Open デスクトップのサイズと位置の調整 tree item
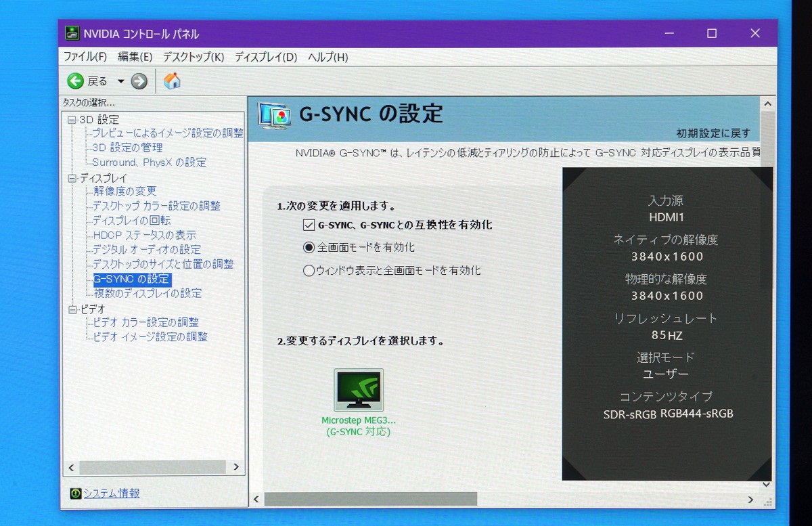812x526 pixels. click(x=163, y=264)
